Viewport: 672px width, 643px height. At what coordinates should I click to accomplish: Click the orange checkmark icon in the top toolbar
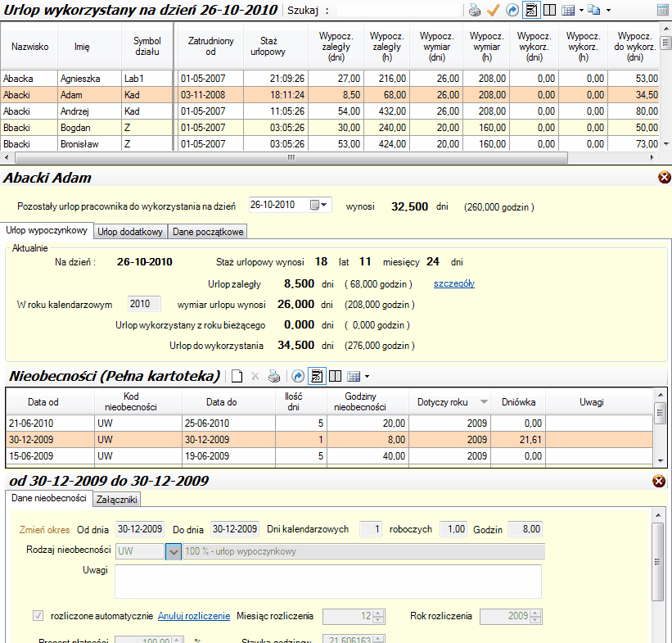coord(494,10)
